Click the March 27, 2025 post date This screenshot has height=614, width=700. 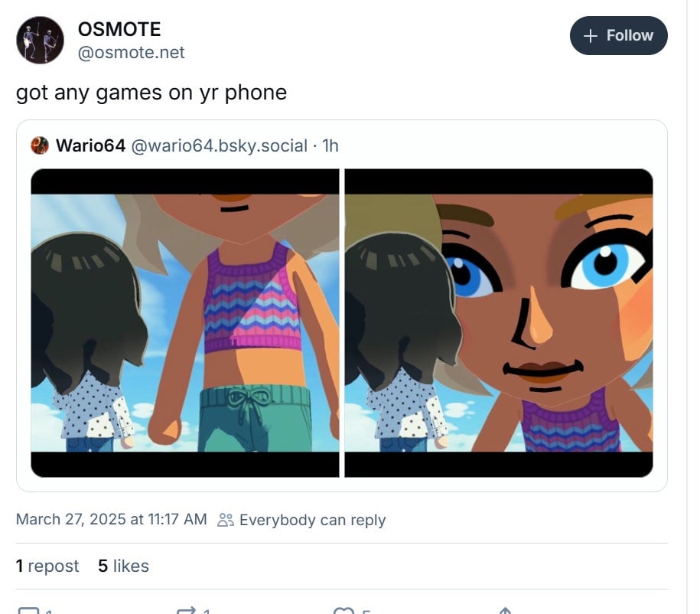(x=112, y=519)
